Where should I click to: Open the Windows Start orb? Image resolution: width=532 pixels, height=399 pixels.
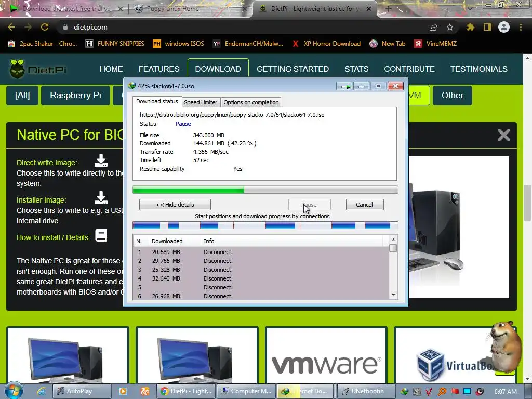(x=14, y=391)
